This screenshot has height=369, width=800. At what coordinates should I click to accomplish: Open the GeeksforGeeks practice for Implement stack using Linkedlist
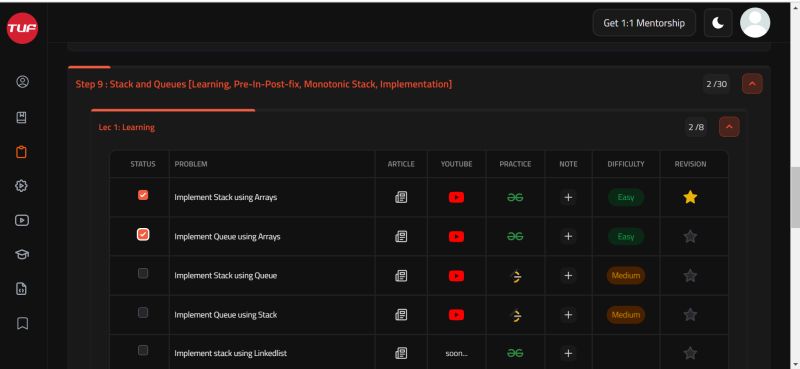pos(515,353)
